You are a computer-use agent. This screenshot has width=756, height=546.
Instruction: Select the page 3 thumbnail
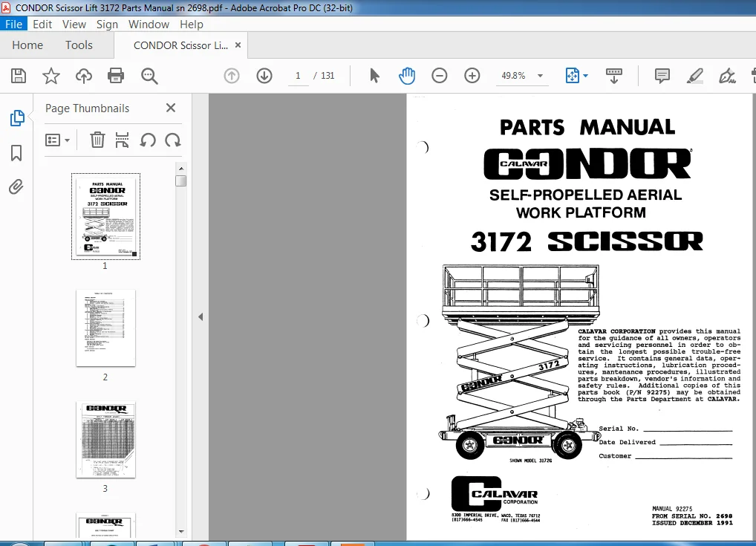(x=105, y=440)
